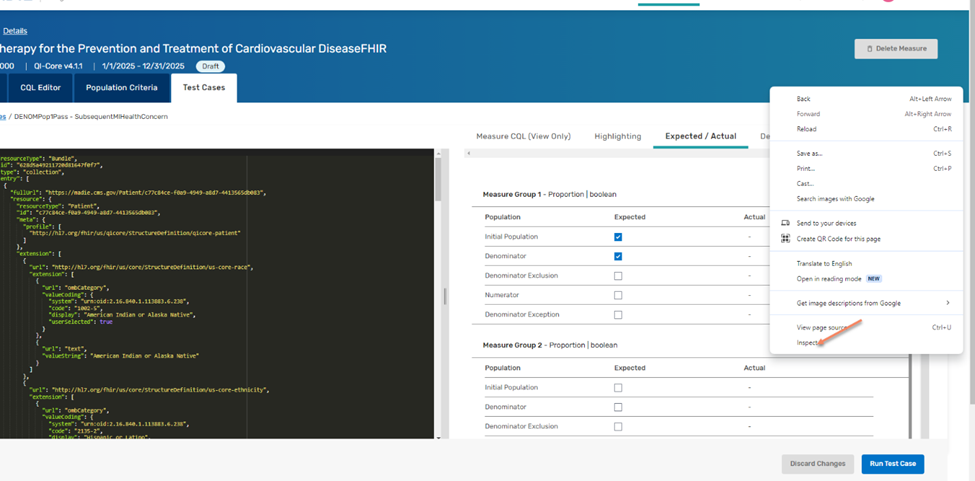The image size is (975, 481).
Task: Click the trash icon in Delete Measure
Action: pyautogui.click(x=870, y=48)
